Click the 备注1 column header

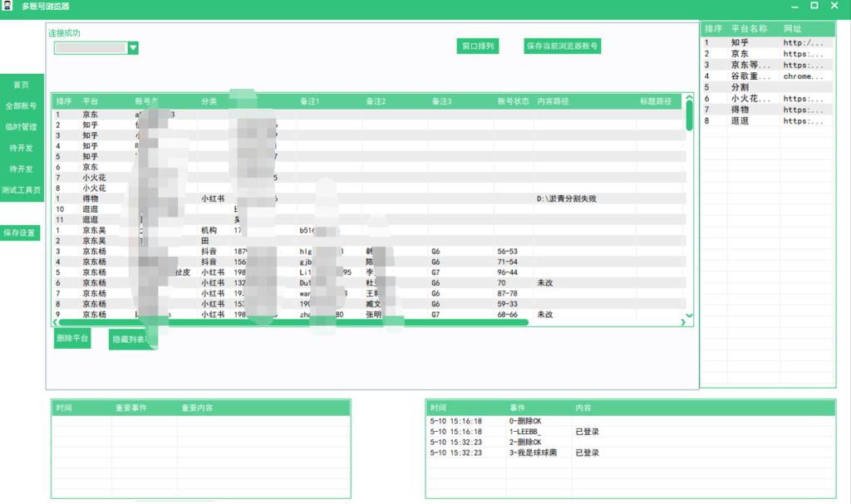(310, 101)
